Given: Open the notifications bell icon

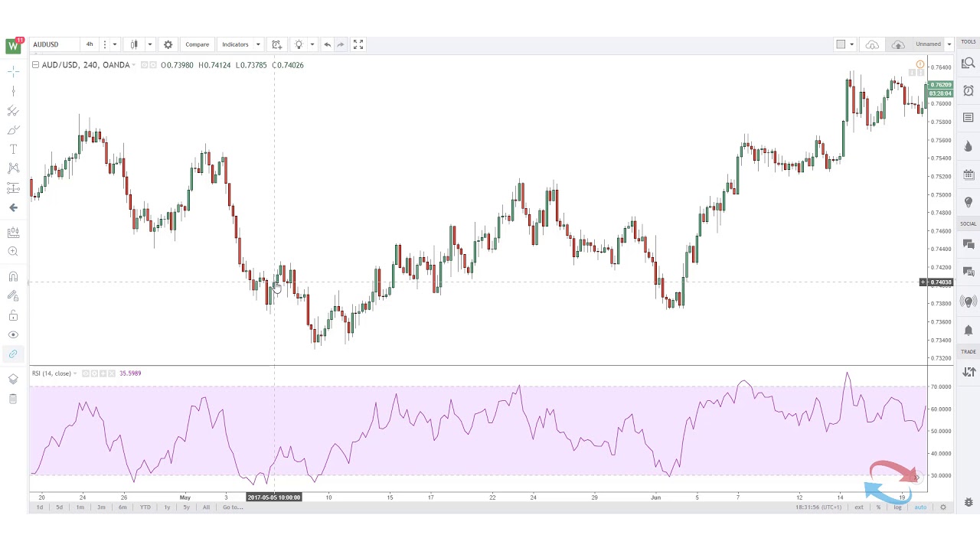Looking at the screenshot, I should click(x=969, y=330).
